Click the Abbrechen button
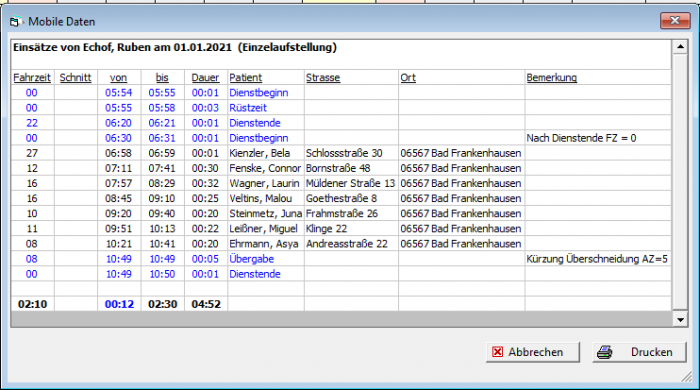The image size is (700, 390). coord(533,352)
